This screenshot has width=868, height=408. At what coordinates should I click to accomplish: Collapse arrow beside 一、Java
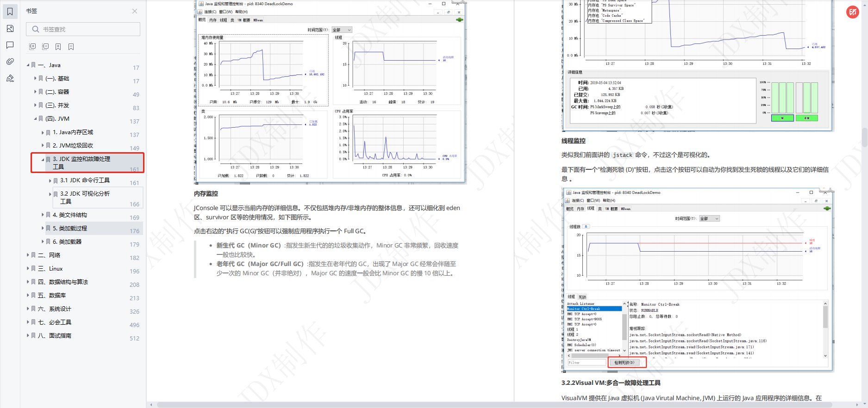coord(28,65)
